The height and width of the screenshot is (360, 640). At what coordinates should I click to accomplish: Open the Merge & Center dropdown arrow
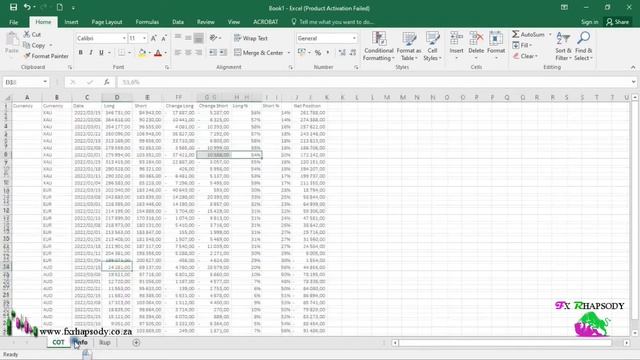click(289, 53)
